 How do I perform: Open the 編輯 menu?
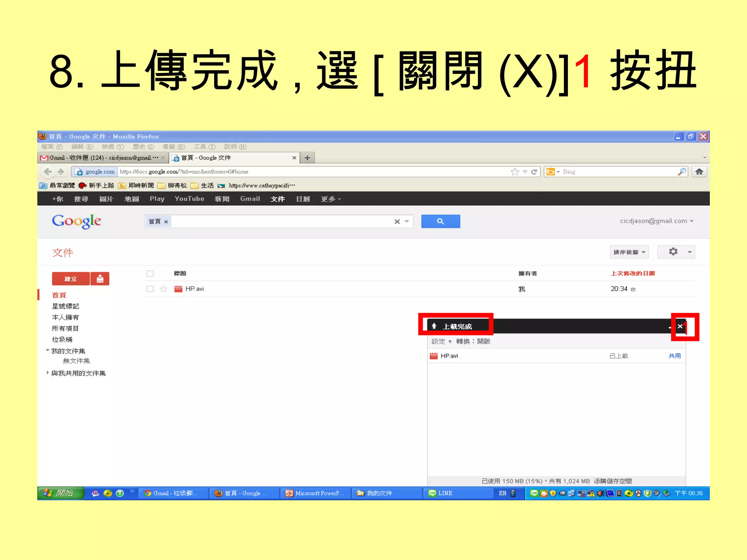pyautogui.click(x=82, y=147)
